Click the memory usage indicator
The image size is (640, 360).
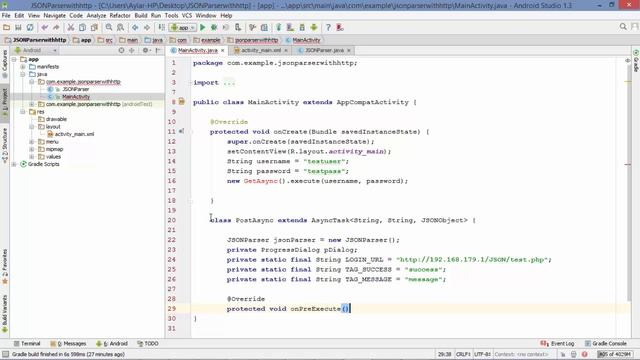point(615,354)
